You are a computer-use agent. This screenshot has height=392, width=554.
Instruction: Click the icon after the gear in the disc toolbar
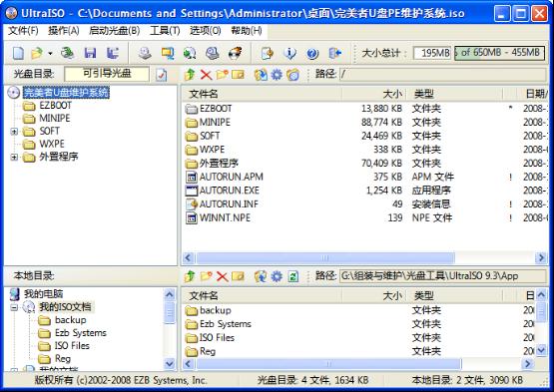click(x=292, y=75)
